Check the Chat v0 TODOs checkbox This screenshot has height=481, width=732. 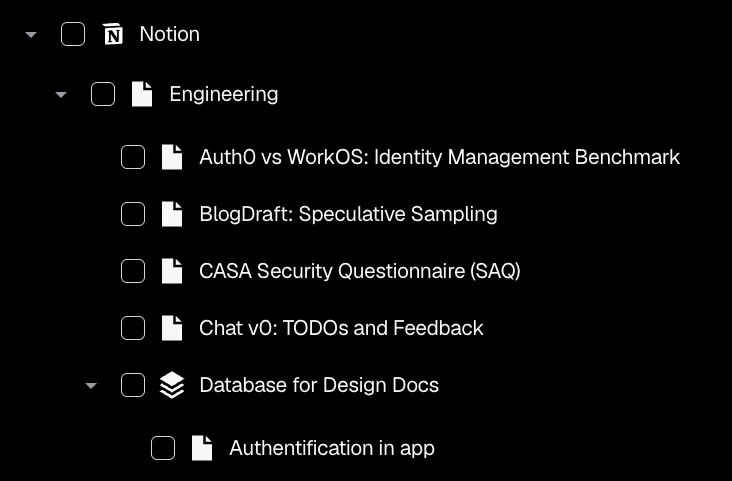(133, 328)
